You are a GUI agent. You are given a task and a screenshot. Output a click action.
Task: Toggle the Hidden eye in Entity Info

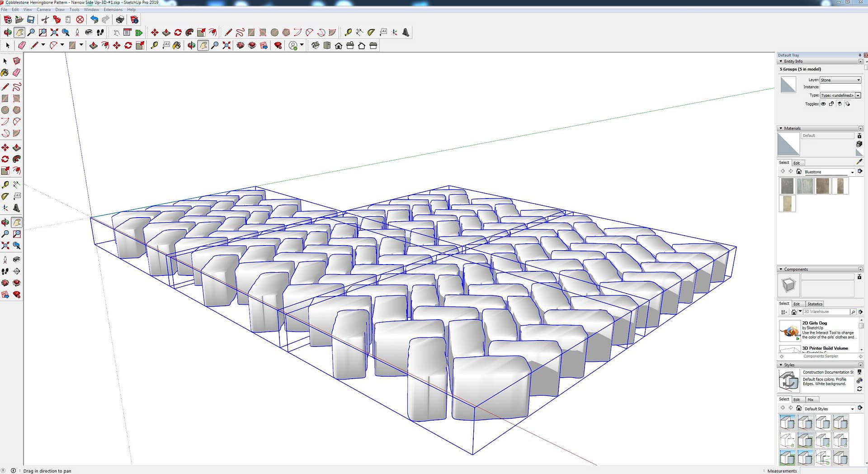tap(823, 104)
